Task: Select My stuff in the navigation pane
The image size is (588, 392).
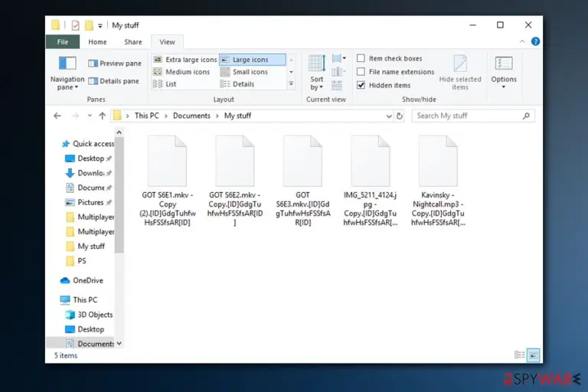Action: (x=86, y=246)
